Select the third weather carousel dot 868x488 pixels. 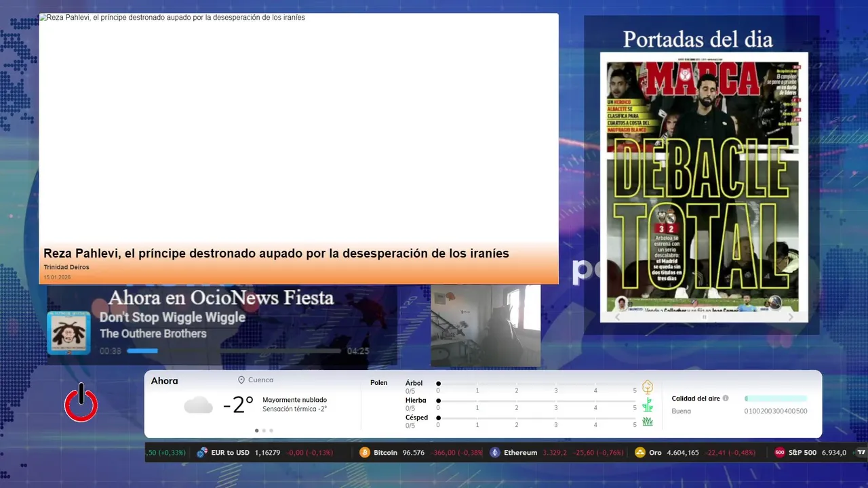click(271, 430)
